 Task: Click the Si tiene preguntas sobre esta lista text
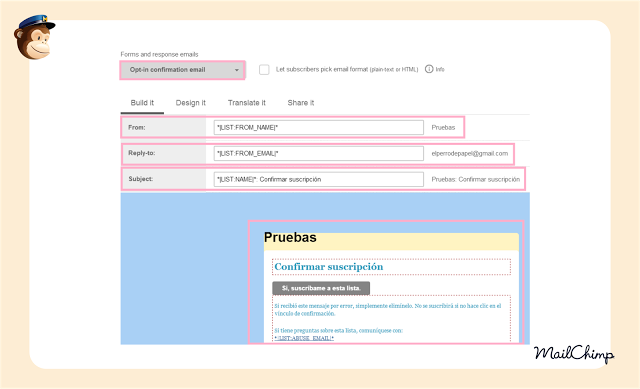[338, 331]
